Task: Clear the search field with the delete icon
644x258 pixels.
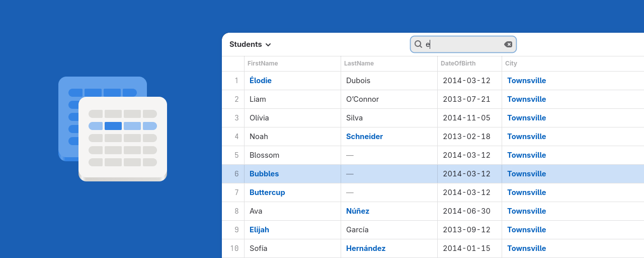Action: click(508, 44)
